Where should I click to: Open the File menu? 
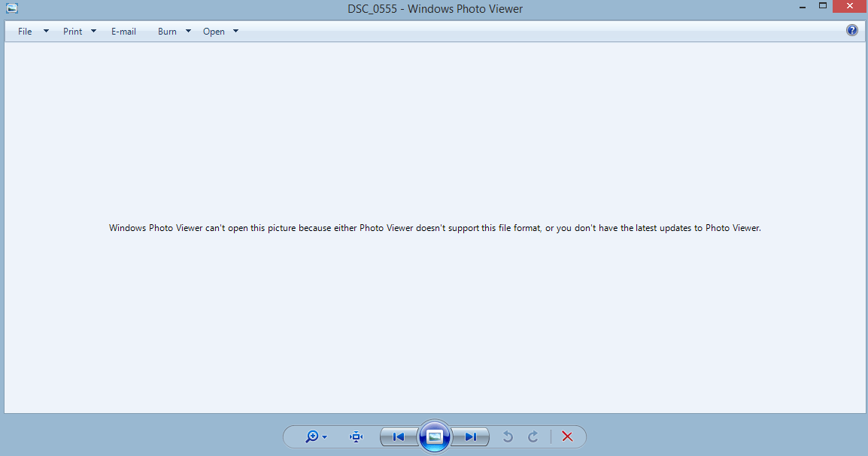tap(25, 32)
